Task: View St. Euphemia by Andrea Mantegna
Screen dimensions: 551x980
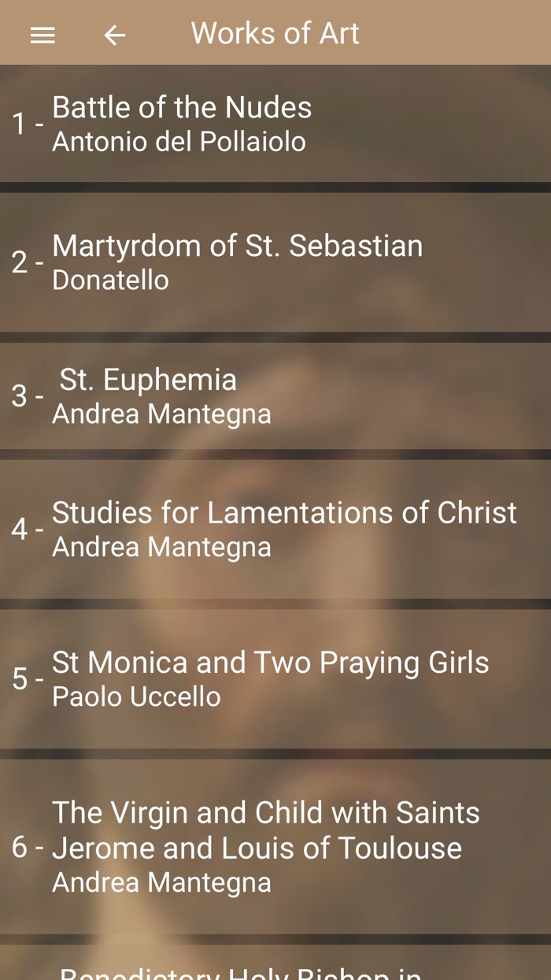Action: (x=275, y=395)
